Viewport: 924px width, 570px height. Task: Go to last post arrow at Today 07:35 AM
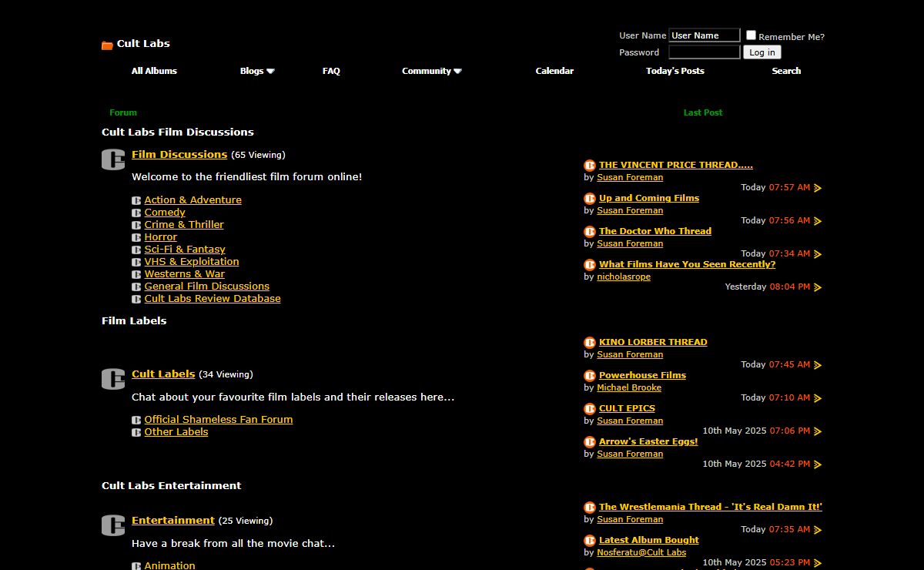[x=818, y=530]
